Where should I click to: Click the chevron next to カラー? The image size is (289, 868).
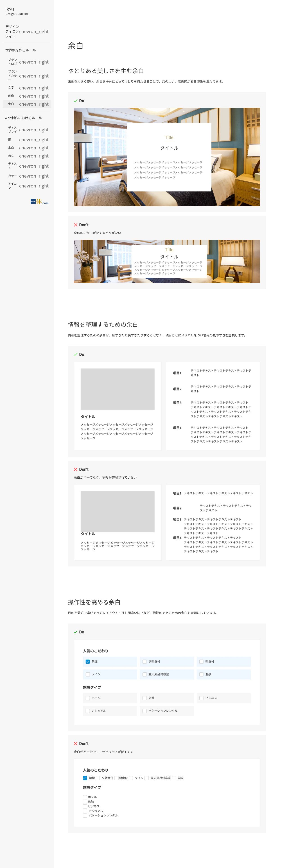click(x=34, y=176)
